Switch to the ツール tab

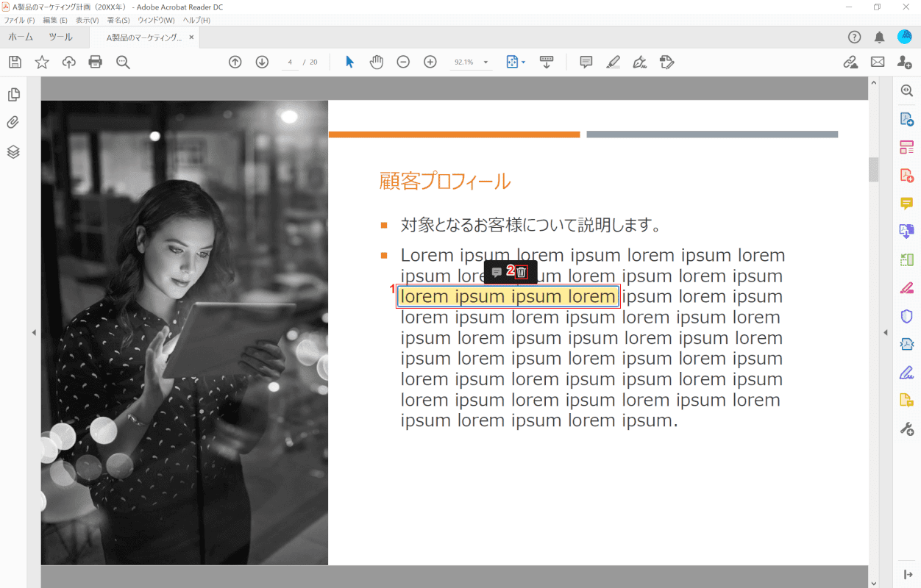(60, 37)
